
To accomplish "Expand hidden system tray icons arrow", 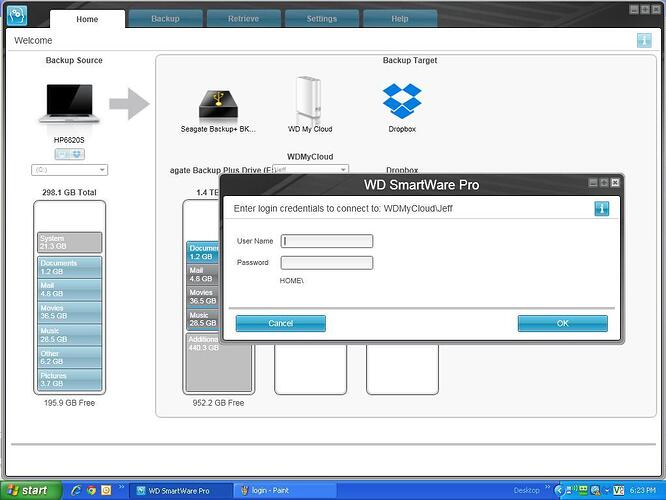I will [559, 491].
